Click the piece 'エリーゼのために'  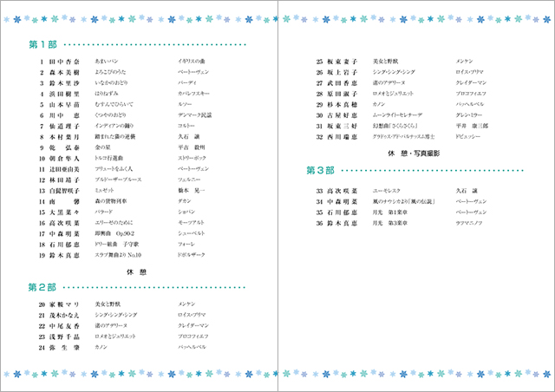pos(114,222)
